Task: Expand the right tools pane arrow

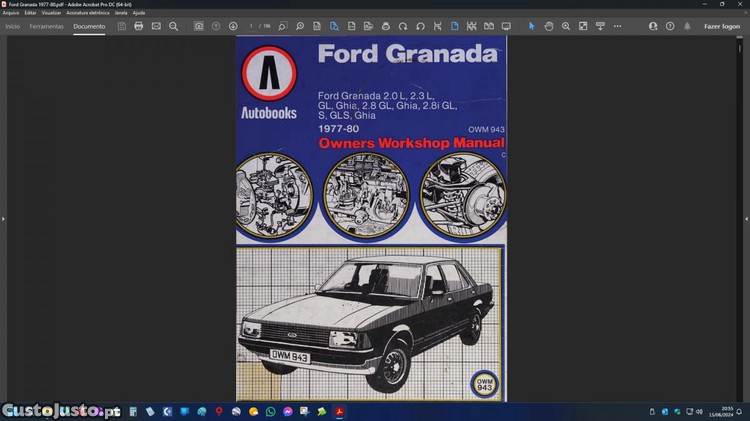Action: click(746, 218)
